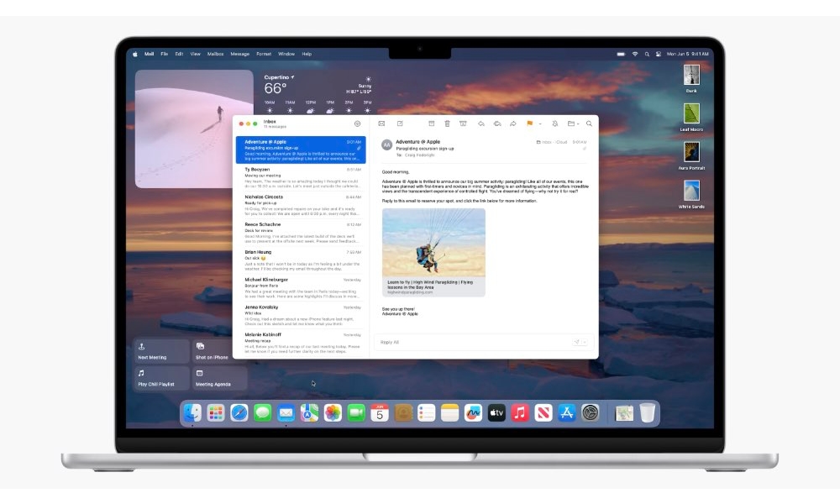Toggle the message filter button in Inbox
840x504 pixels.
(357, 123)
